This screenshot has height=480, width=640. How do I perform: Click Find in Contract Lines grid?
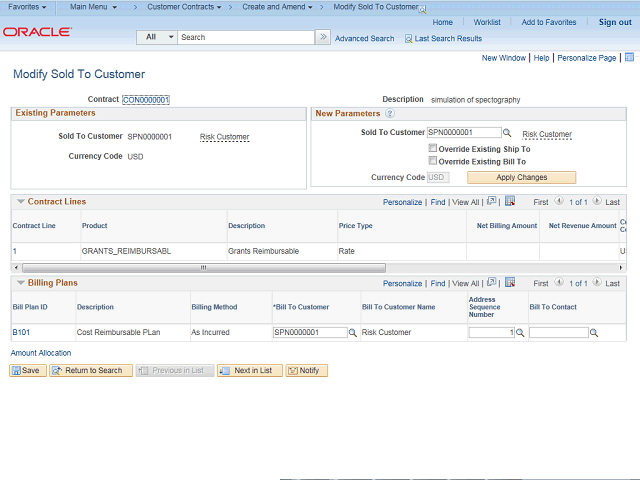438,202
